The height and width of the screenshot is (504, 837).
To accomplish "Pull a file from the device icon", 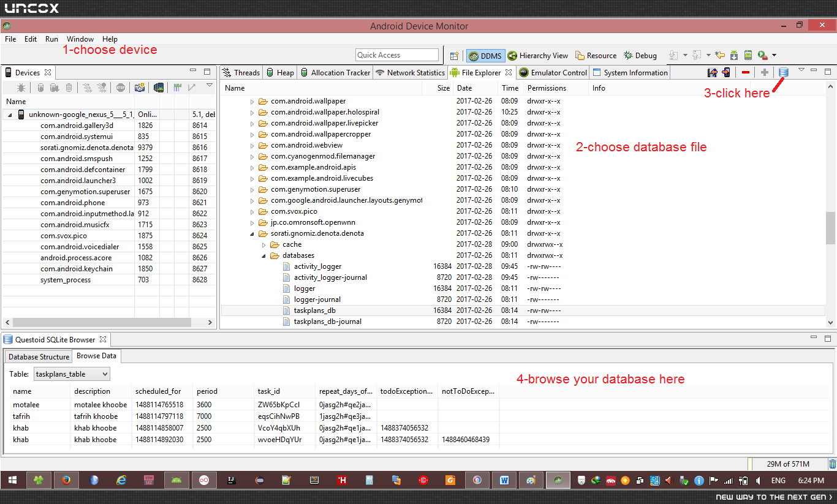I will (712, 72).
